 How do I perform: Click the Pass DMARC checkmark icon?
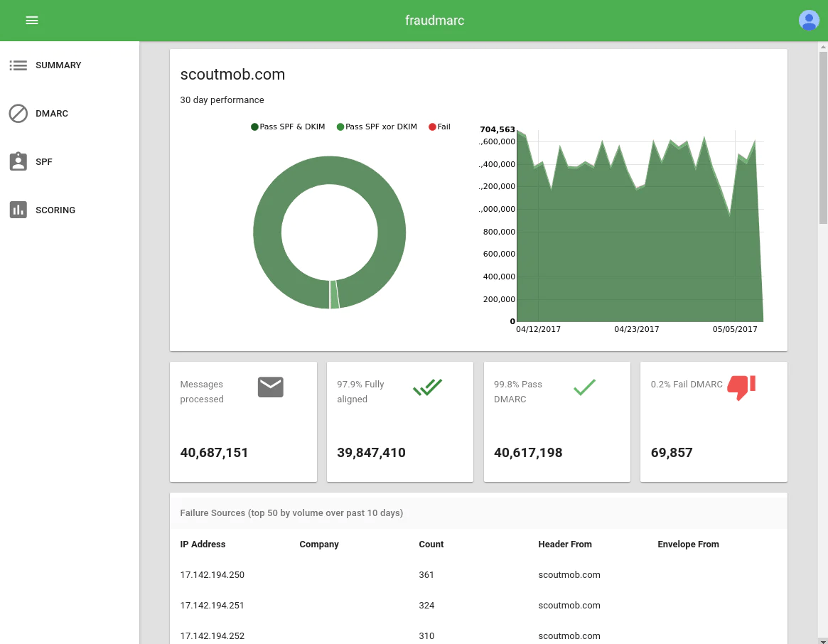pos(584,387)
